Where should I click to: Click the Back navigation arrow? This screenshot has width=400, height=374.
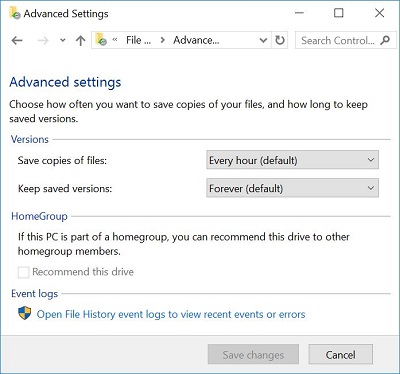coord(17,41)
